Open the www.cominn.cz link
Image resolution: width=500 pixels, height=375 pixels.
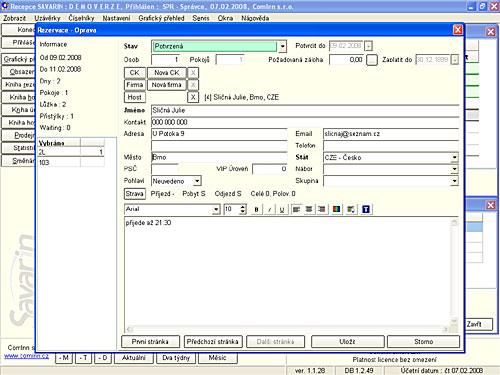click(x=26, y=356)
